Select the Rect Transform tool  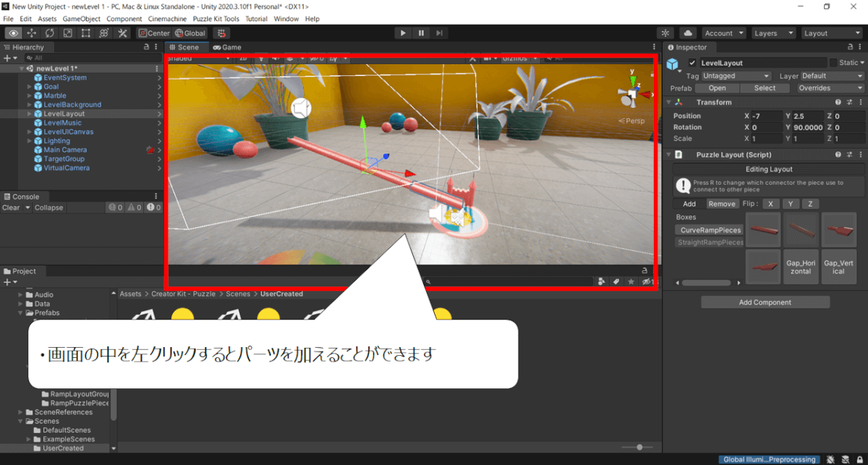click(86, 33)
